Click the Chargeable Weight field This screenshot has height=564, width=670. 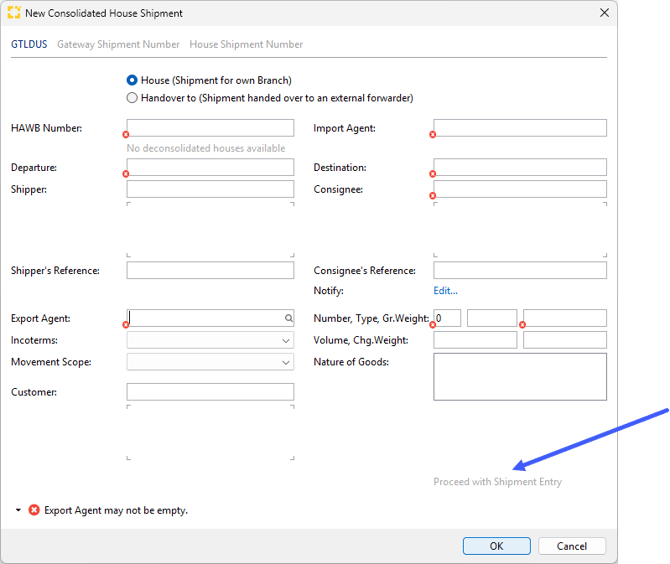(x=565, y=341)
